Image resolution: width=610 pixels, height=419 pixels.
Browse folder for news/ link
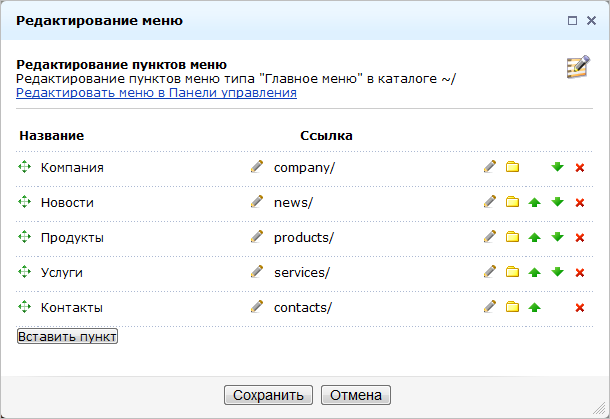tap(512, 202)
